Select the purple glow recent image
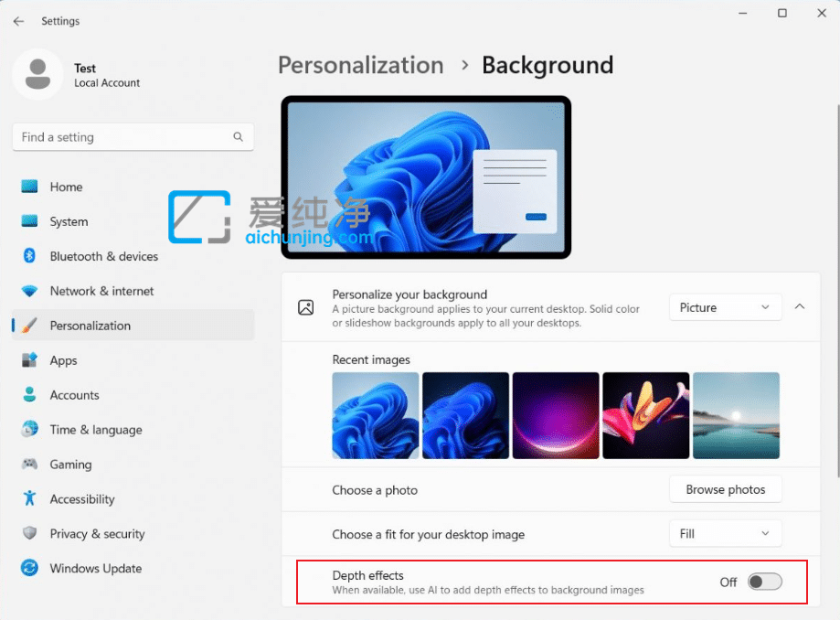Viewport: 840px width, 620px height. [x=556, y=415]
